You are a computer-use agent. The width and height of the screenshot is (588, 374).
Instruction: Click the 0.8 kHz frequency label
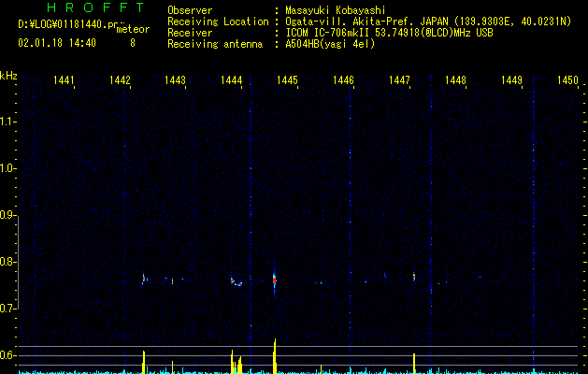pyautogui.click(x=7, y=262)
